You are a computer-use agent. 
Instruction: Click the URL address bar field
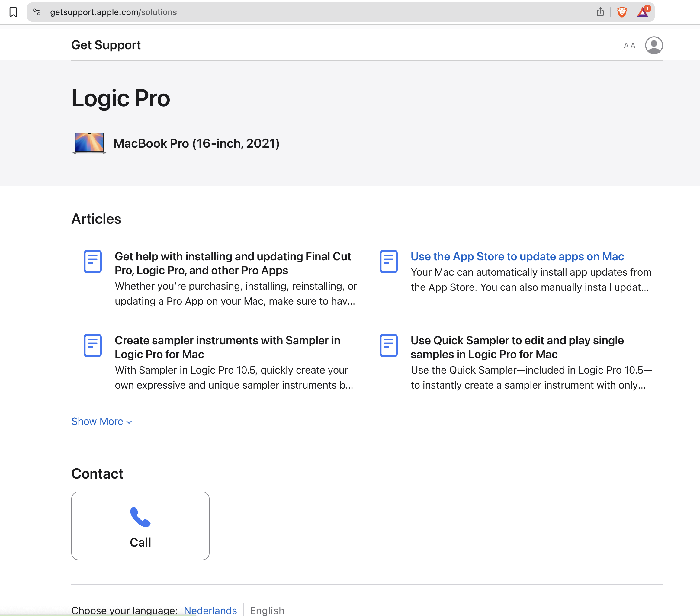tap(308, 12)
